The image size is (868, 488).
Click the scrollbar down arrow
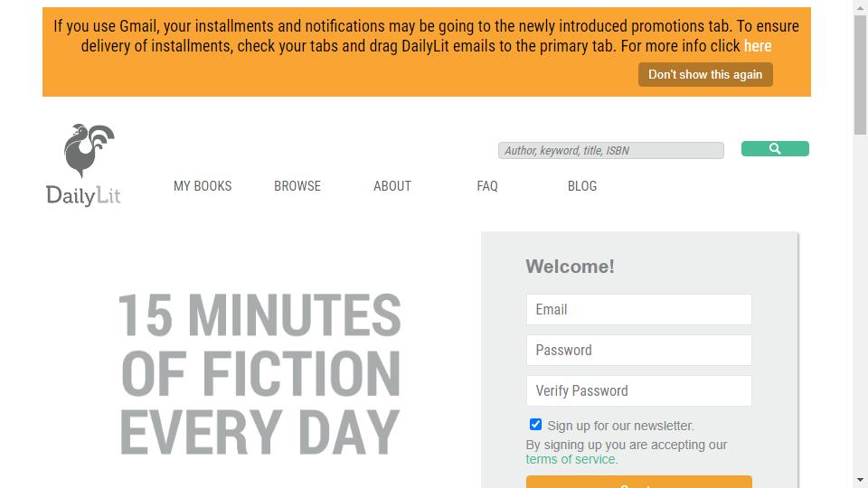(860, 480)
